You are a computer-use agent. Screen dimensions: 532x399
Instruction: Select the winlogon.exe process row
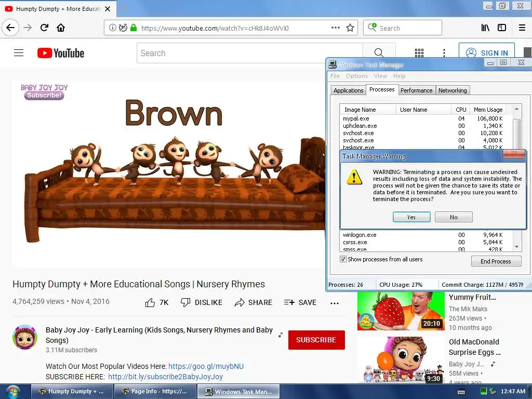(x=423, y=235)
